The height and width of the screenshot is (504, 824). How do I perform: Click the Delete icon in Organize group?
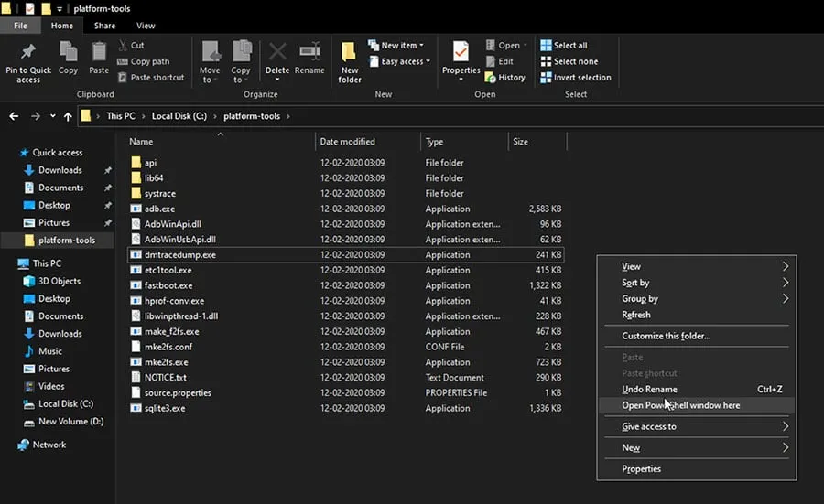(276, 53)
